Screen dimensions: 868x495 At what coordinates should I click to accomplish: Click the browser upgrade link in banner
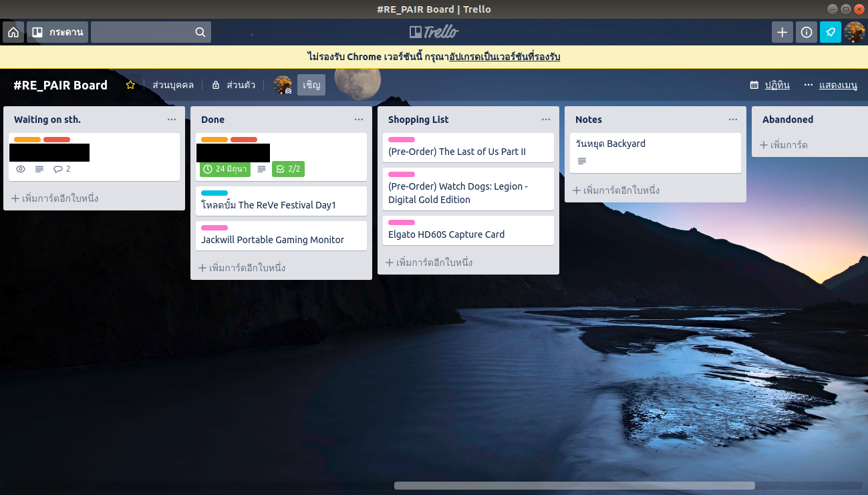click(504, 57)
